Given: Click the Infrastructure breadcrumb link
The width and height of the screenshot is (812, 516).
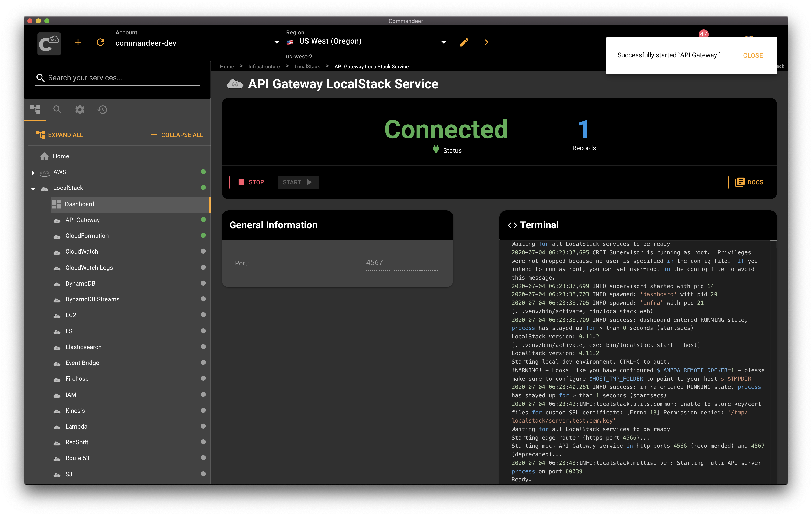Looking at the screenshot, I should click(264, 67).
